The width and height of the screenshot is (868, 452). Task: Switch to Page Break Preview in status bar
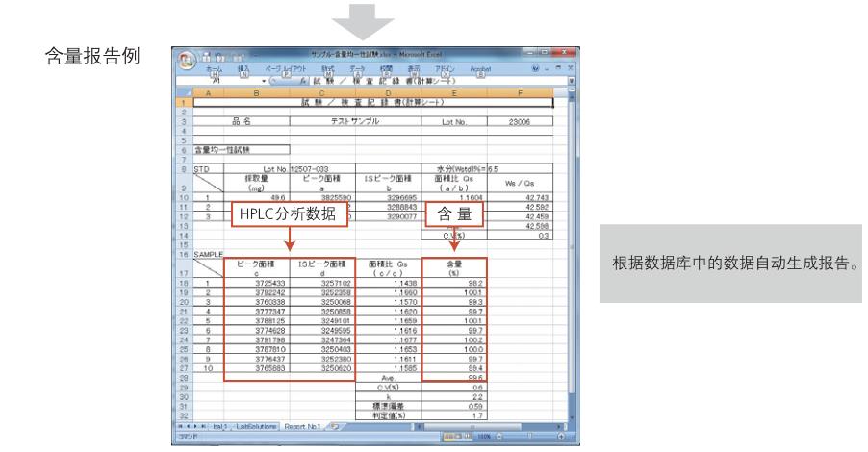tap(468, 437)
